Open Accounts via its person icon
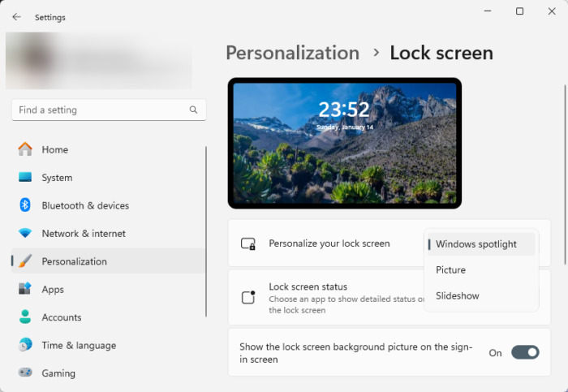 [25, 317]
